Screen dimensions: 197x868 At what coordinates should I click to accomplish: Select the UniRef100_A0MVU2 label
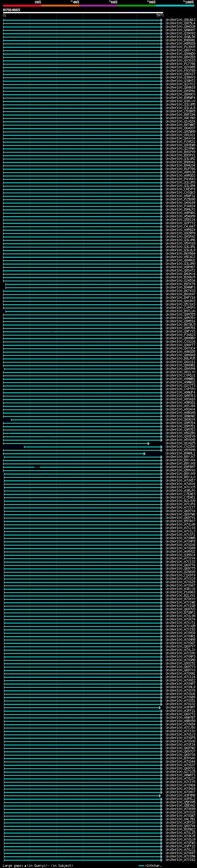[x=180, y=551]
